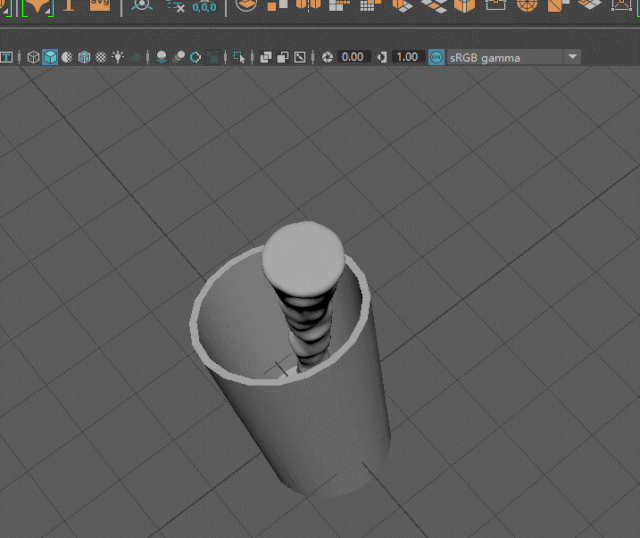Toggle viewport shadows icon
This screenshot has width=640, height=538.
tap(137, 57)
